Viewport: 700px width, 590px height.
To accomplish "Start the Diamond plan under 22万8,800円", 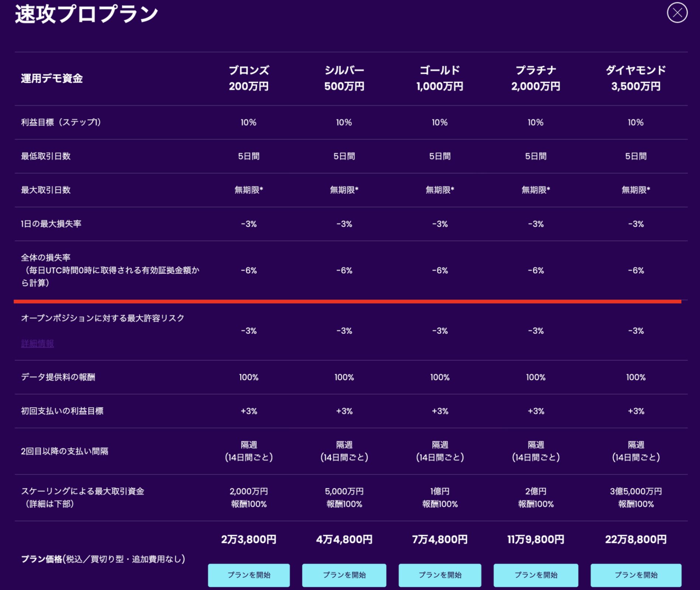I will point(635,575).
